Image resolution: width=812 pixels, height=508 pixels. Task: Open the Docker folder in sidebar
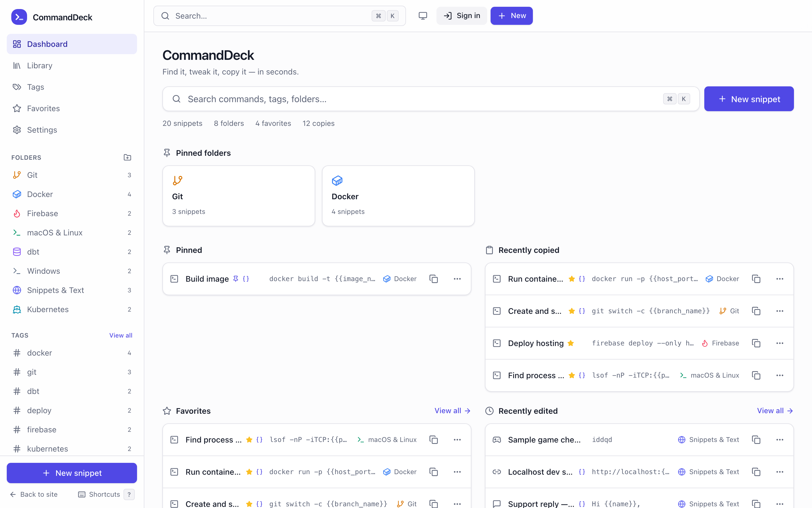pos(72,194)
